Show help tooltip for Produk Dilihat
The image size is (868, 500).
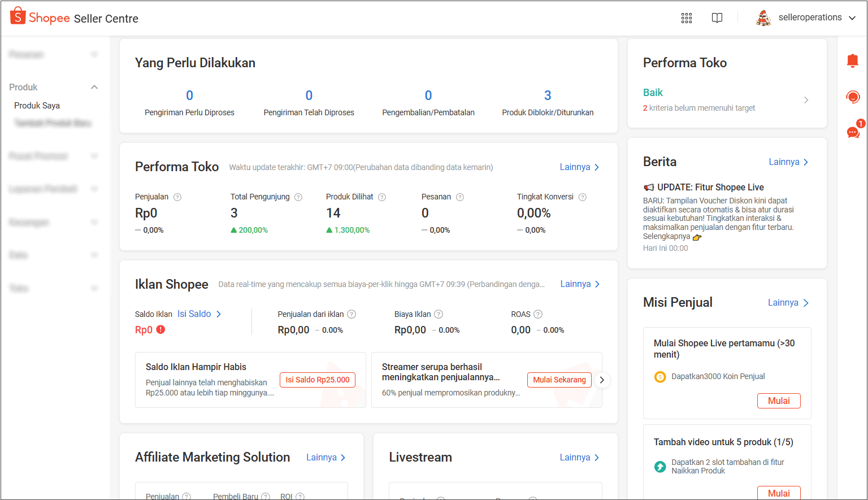[x=382, y=197]
